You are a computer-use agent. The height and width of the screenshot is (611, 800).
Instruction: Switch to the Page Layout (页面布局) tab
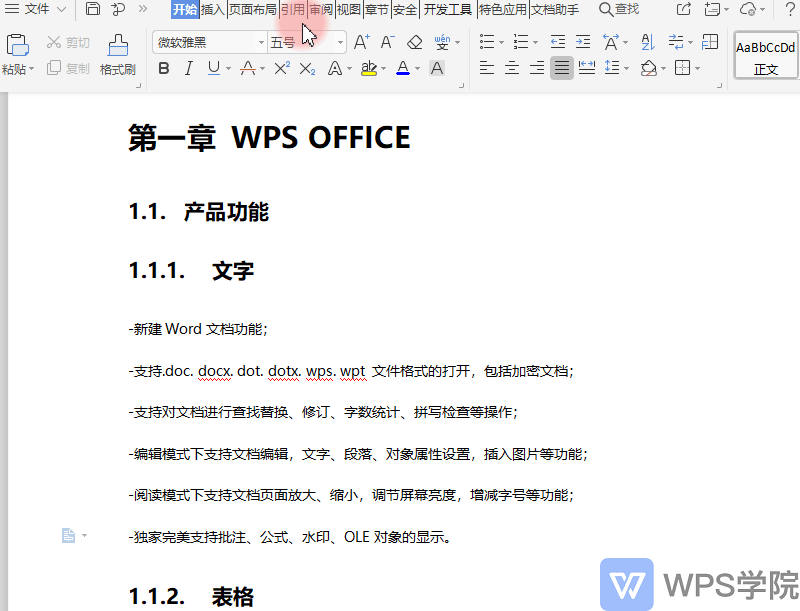click(x=253, y=9)
